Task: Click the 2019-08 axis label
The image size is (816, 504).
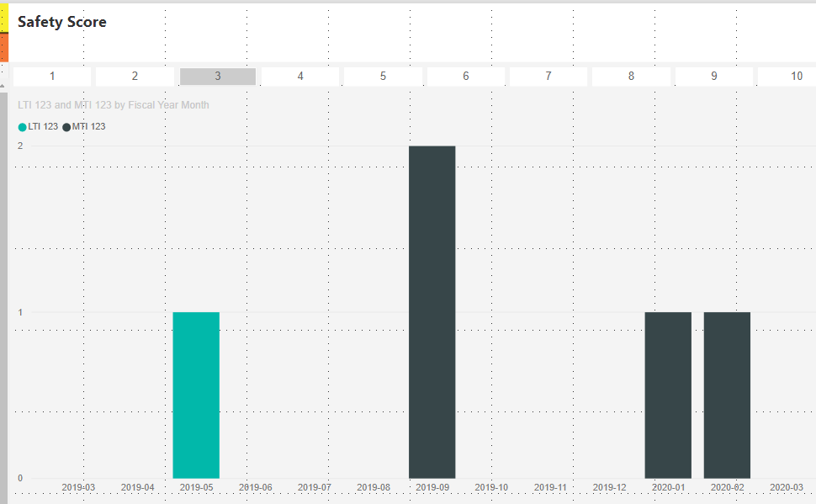Action: (374, 487)
